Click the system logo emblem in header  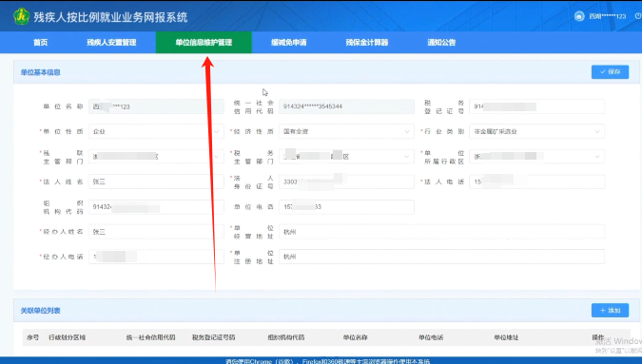coord(21,16)
